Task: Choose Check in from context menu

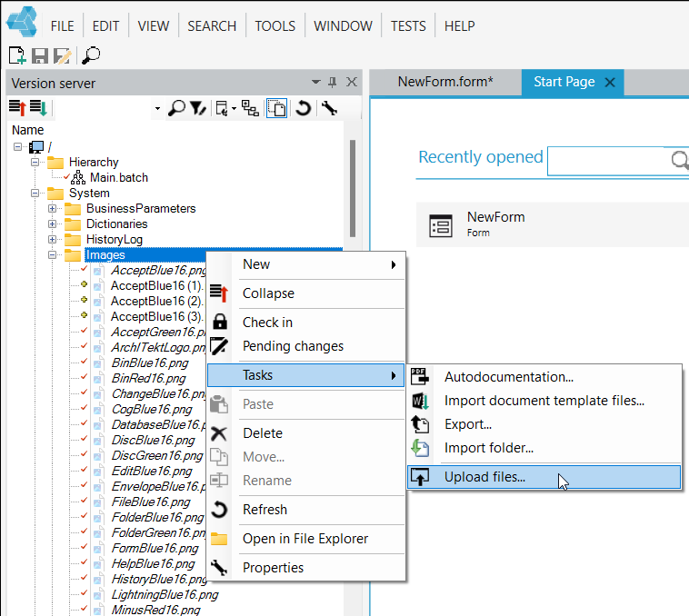Action: (x=305, y=323)
